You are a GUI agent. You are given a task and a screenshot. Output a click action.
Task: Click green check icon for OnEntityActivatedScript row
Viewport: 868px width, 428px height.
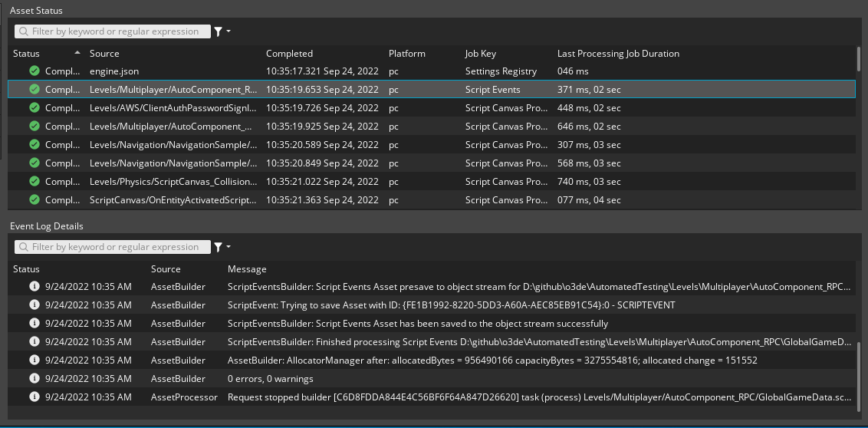pos(34,199)
